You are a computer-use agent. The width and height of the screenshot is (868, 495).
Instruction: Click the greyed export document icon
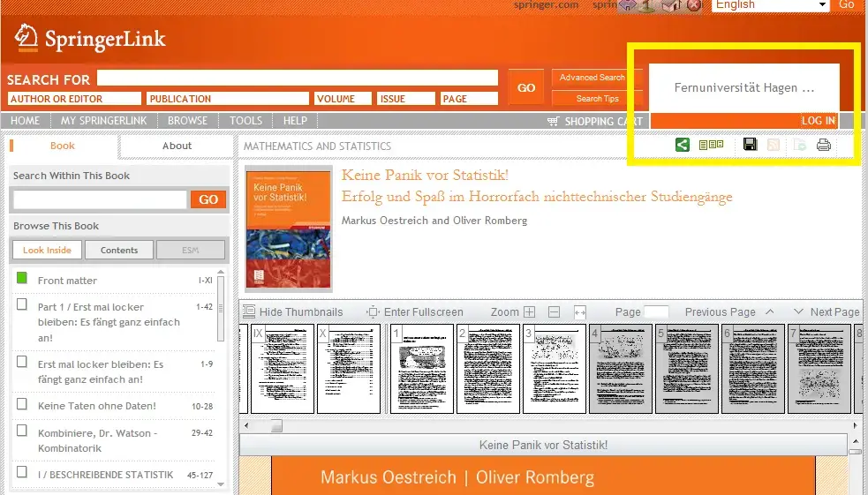799,145
